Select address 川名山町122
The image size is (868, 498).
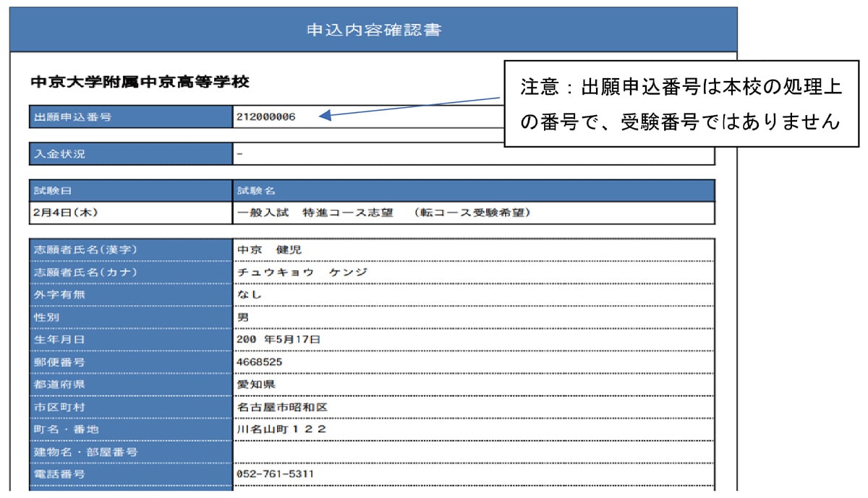(x=282, y=429)
